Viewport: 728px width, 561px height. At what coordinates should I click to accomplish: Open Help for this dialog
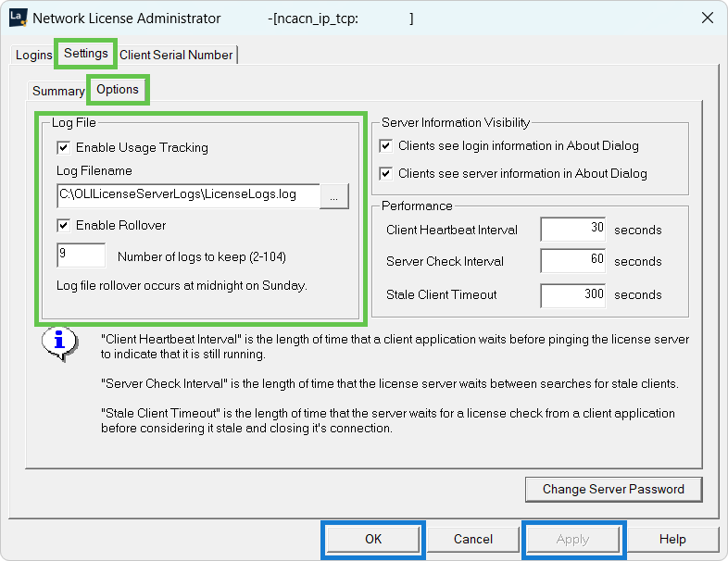(672, 539)
